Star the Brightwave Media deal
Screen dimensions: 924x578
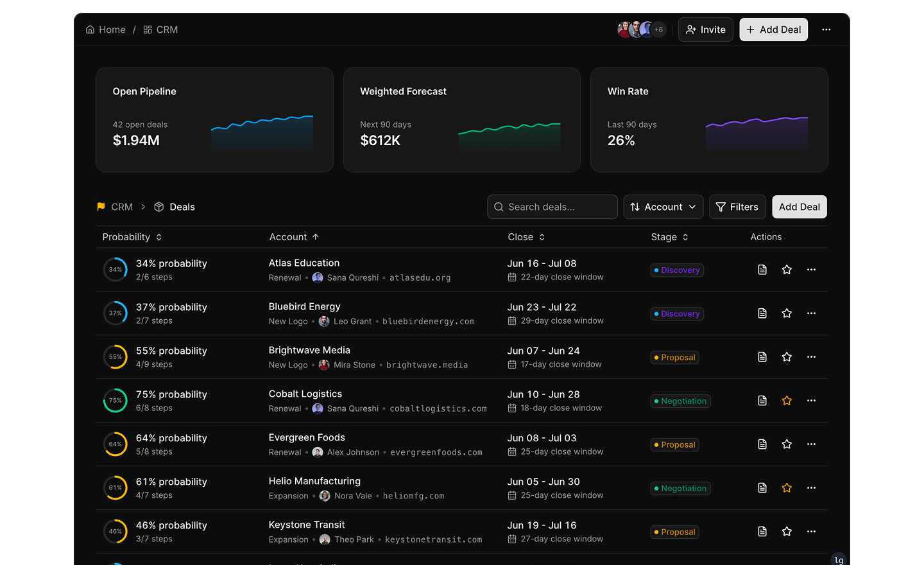click(x=787, y=357)
